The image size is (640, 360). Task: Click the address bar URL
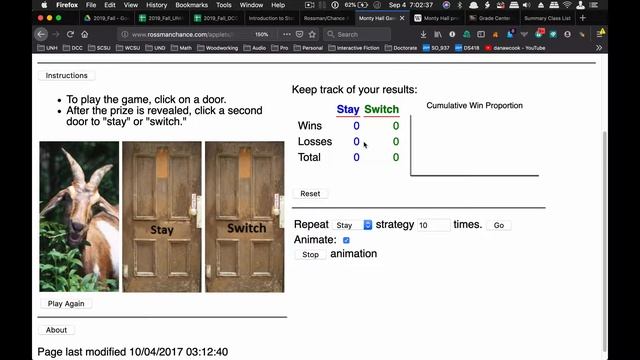click(x=182, y=35)
